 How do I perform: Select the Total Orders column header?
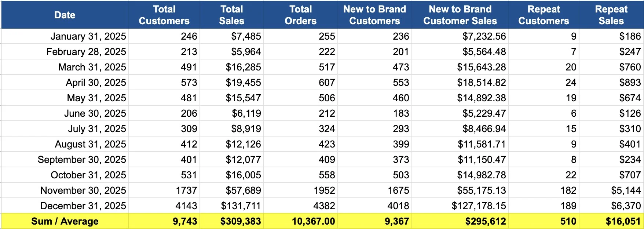pos(300,15)
